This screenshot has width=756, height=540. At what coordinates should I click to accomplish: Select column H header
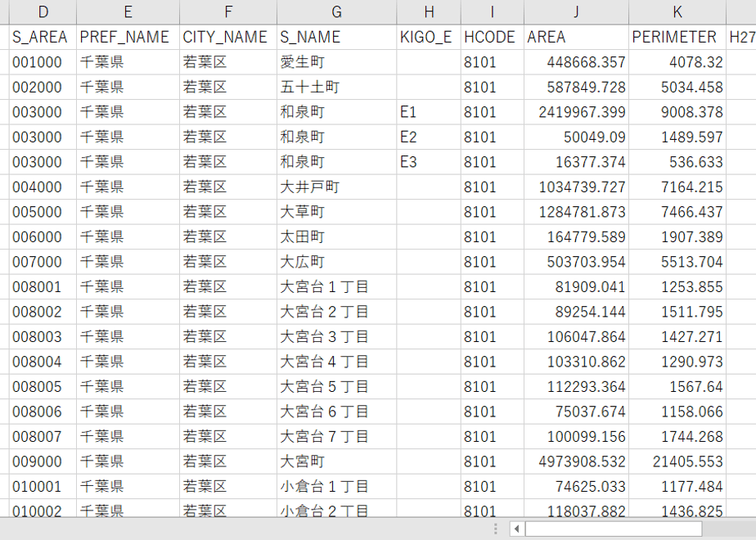429,11
